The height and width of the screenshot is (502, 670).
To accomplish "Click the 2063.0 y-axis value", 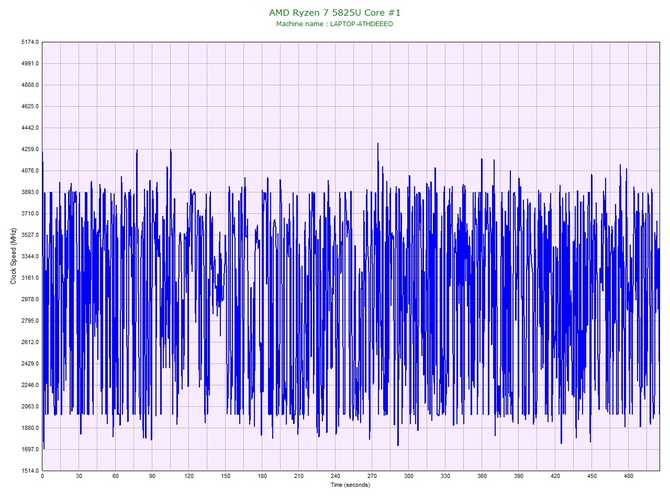I will pos(30,406).
